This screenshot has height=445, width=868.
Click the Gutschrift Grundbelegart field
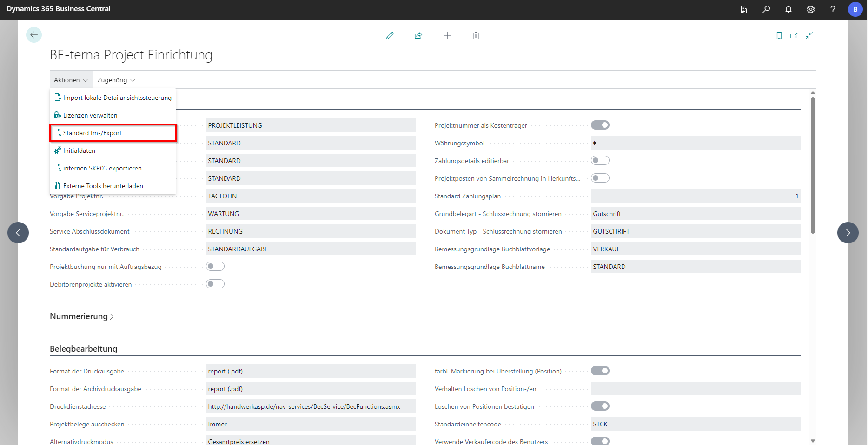coord(696,214)
